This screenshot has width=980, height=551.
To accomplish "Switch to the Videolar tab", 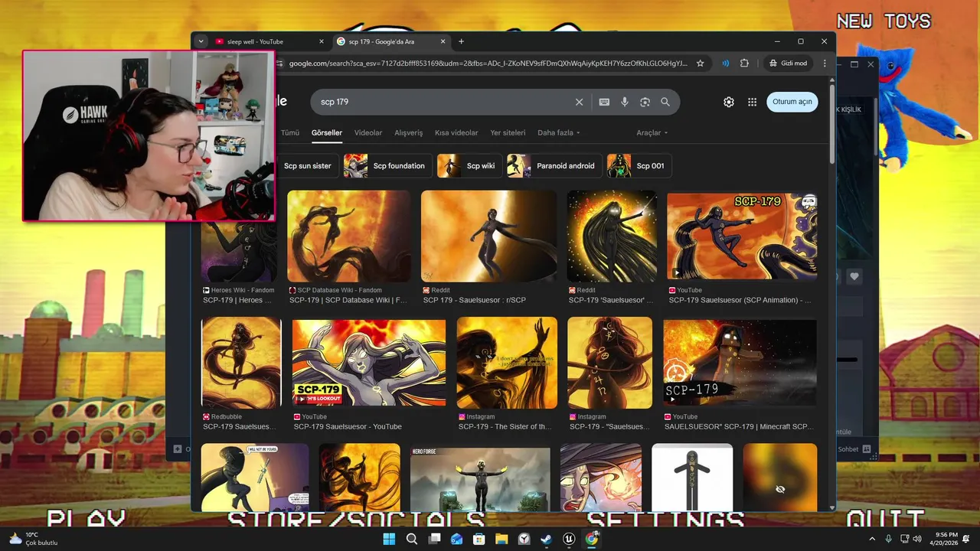I will point(368,132).
